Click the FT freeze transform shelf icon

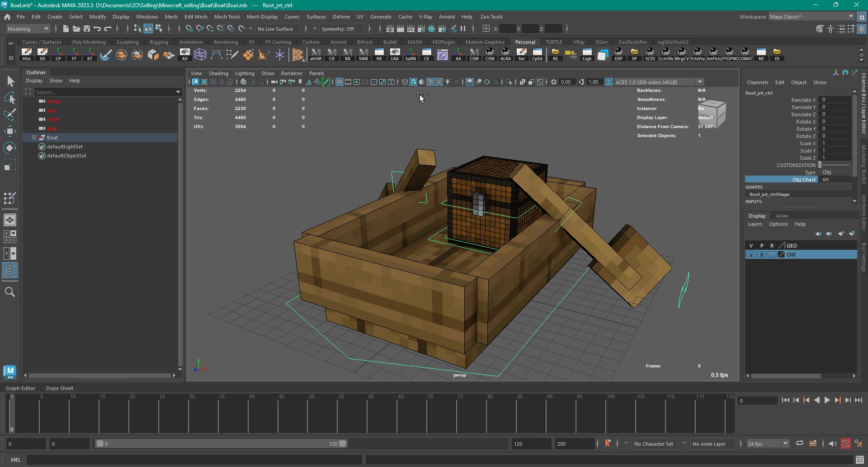[74, 54]
